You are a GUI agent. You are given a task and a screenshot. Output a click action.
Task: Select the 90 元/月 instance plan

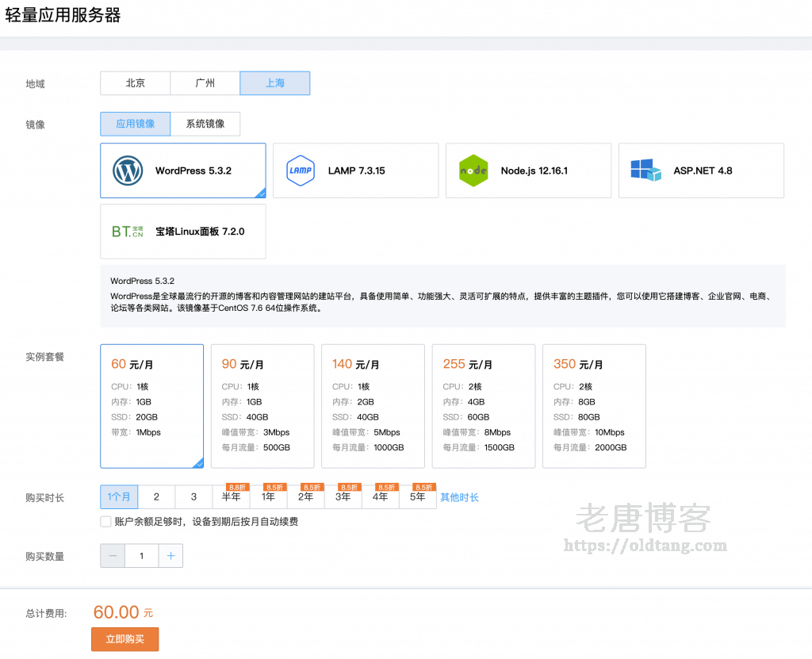pos(262,406)
